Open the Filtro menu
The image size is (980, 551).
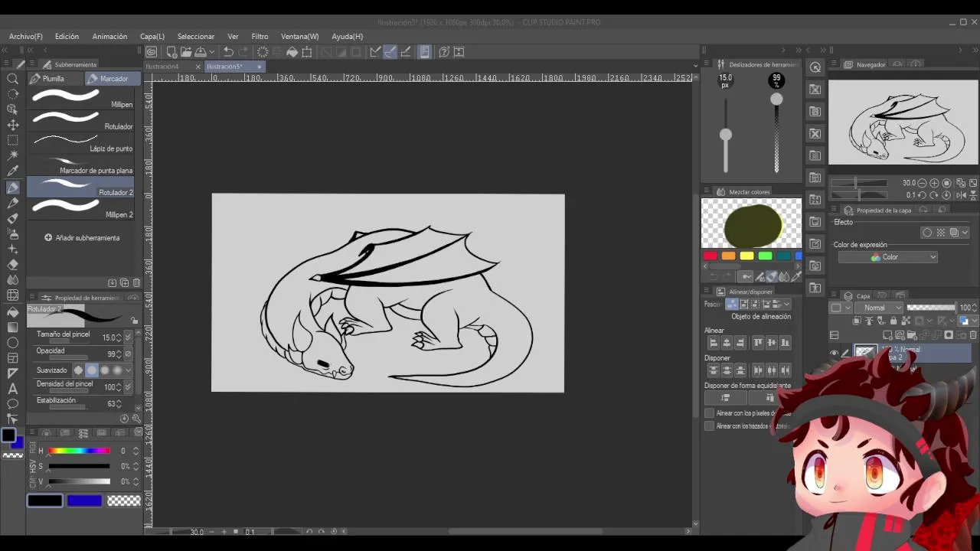click(260, 36)
